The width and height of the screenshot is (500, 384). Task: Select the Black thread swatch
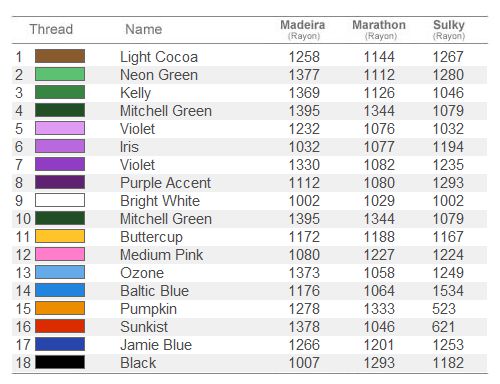[x=60, y=362]
